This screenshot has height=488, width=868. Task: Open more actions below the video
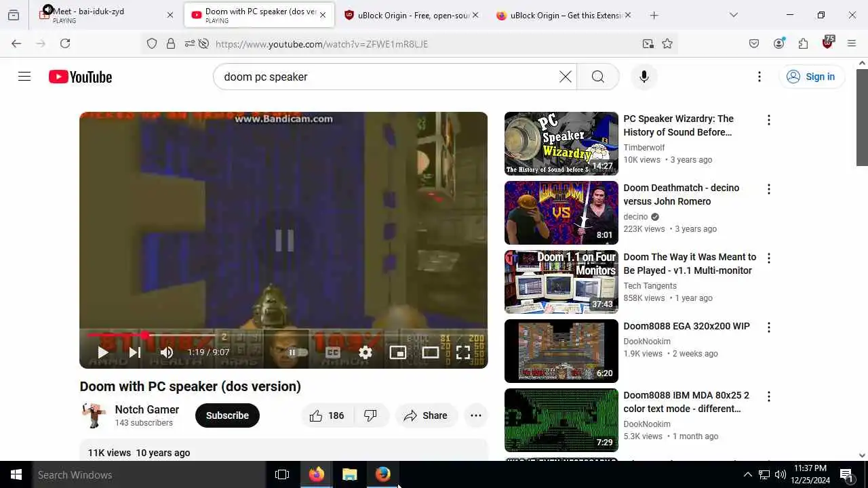(x=476, y=415)
